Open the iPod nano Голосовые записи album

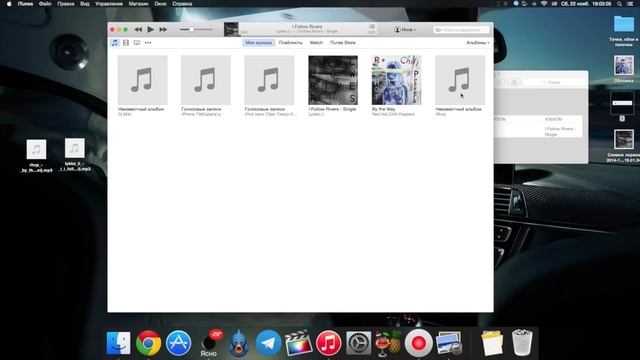pos(269,80)
